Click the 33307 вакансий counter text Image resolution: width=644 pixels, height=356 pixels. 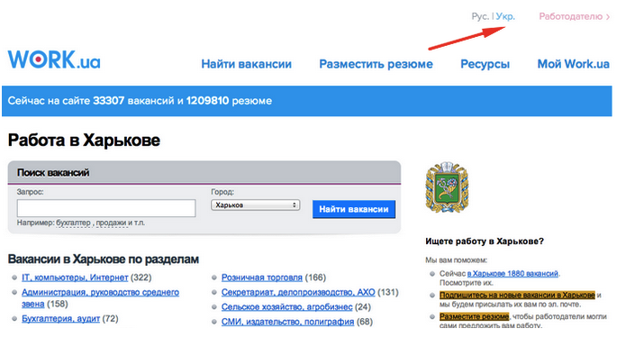(133, 101)
